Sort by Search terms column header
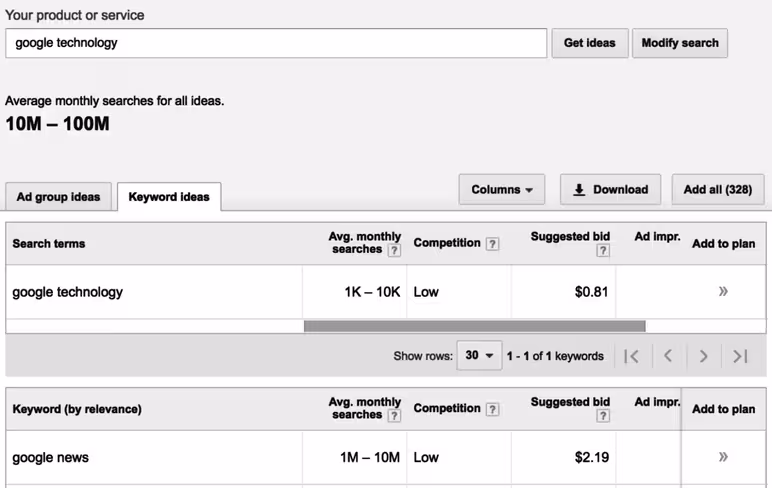The width and height of the screenshot is (772, 488). point(49,244)
